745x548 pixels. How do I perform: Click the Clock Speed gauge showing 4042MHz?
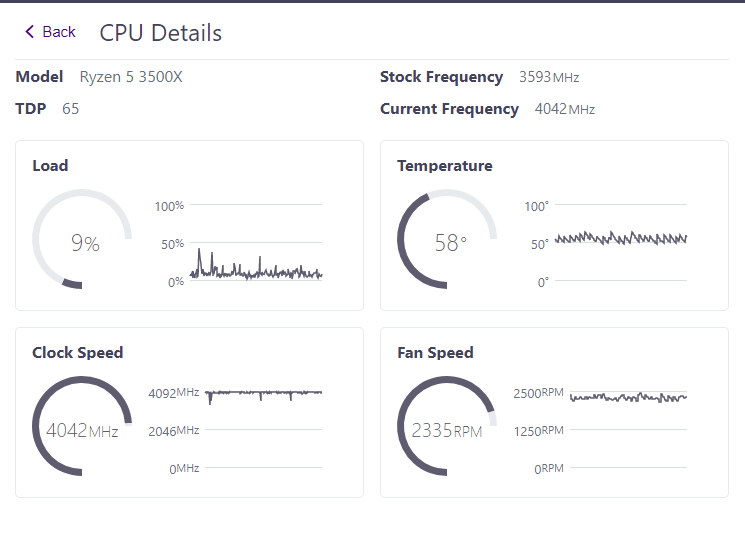coord(82,430)
